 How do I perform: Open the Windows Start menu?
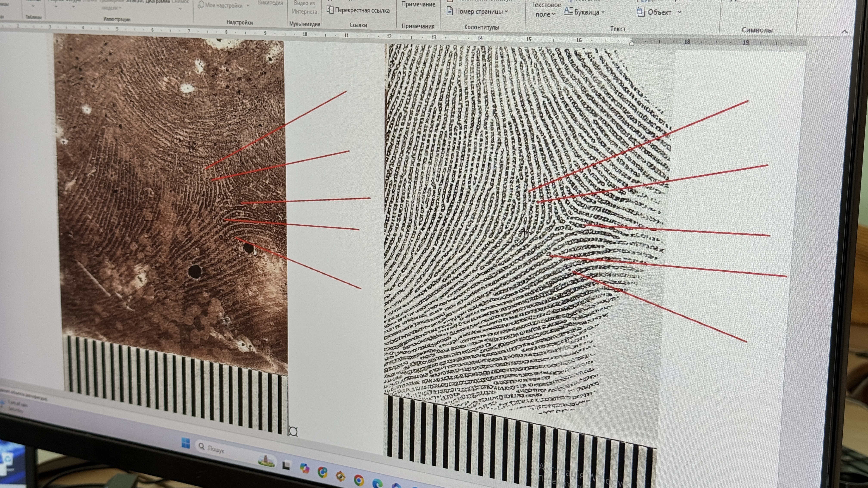tap(186, 443)
